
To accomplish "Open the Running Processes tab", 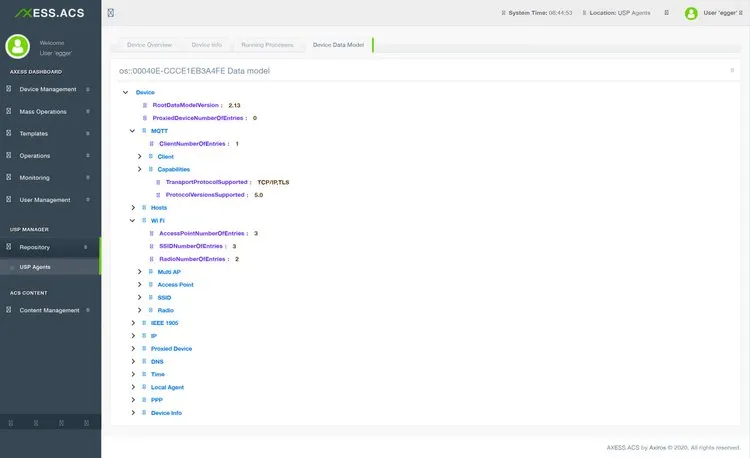I will click(266, 45).
